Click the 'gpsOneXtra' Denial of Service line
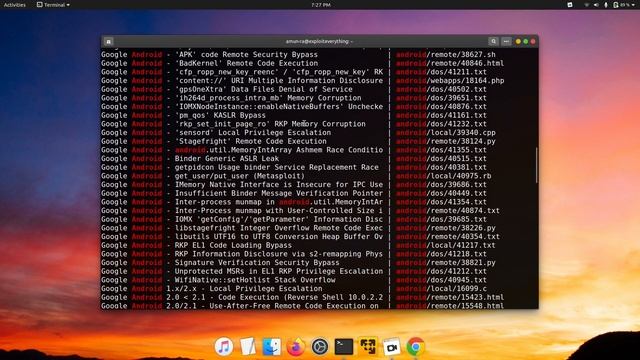 click(x=227, y=89)
